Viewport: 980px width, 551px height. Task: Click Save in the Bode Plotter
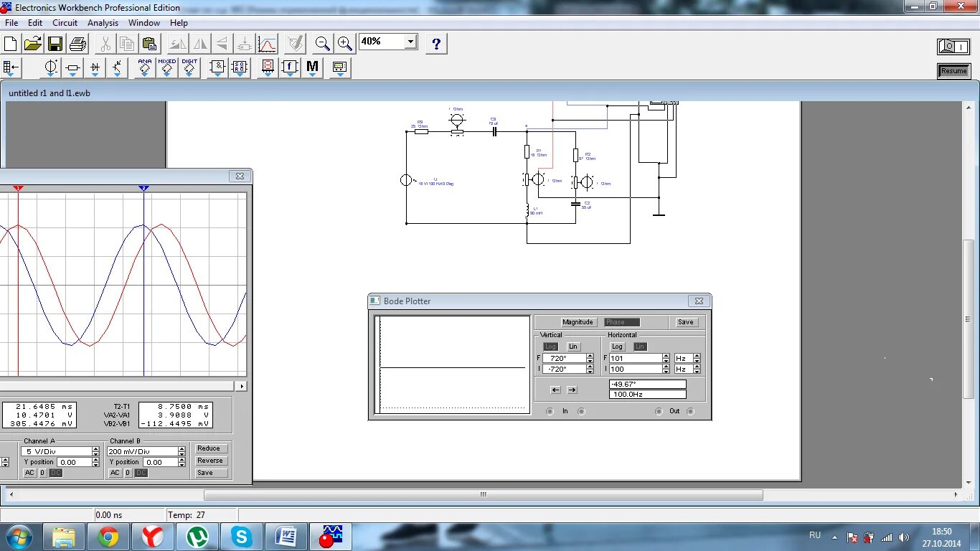[686, 322]
